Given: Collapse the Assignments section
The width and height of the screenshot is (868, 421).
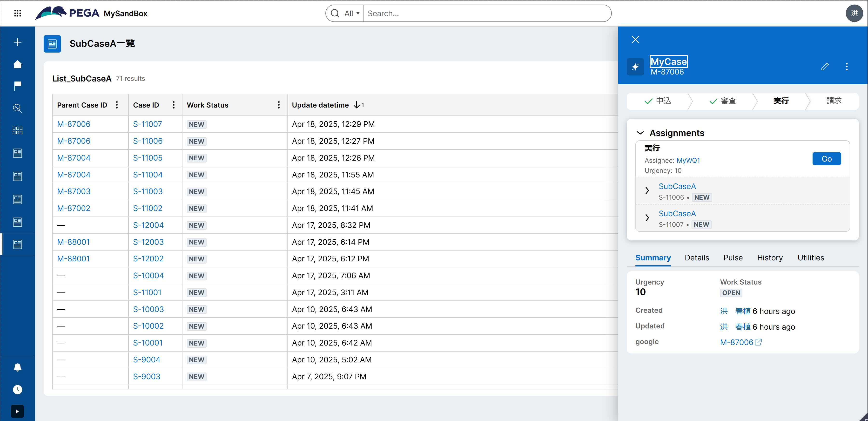Looking at the screenshot, I should (x=640, y=133).
